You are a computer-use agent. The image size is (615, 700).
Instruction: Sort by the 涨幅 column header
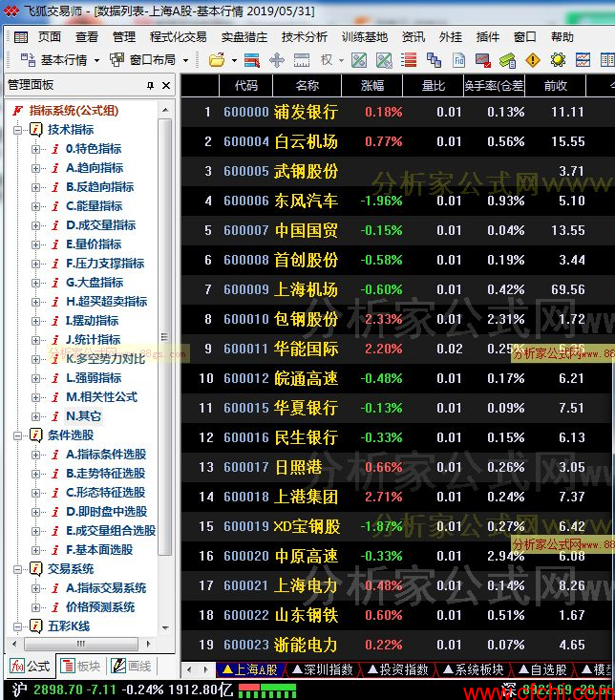point(372,86)
